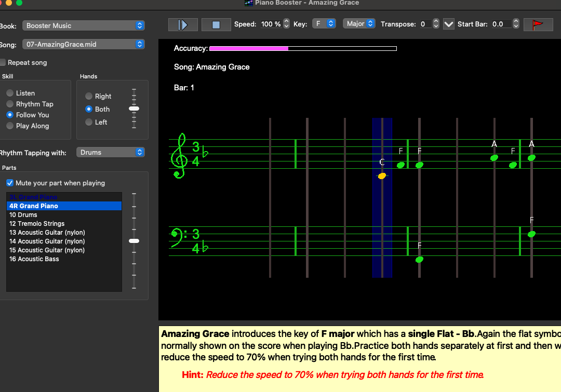The image size is (561, 392).
Task: Click the Parts volume slider handle
Action: [x=134, y=241]
